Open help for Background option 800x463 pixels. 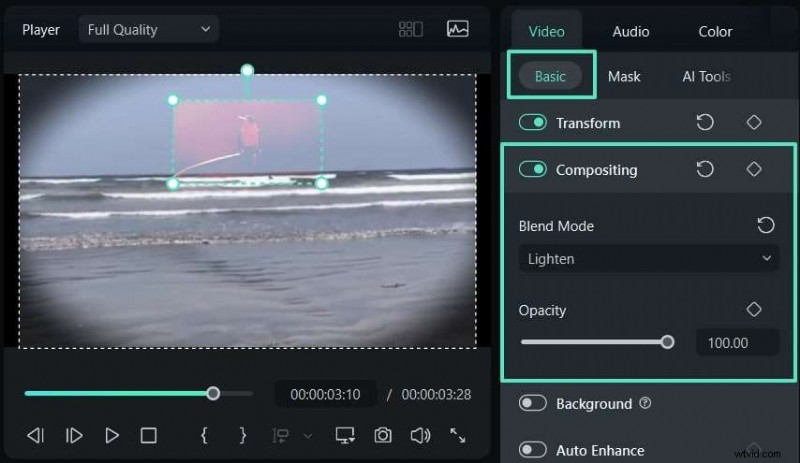pos(645,403)
